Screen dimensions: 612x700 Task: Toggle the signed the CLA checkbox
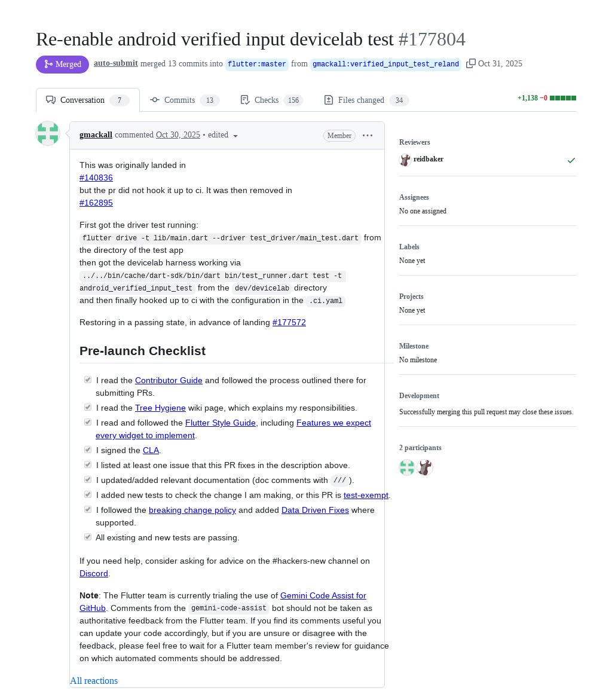88,450
